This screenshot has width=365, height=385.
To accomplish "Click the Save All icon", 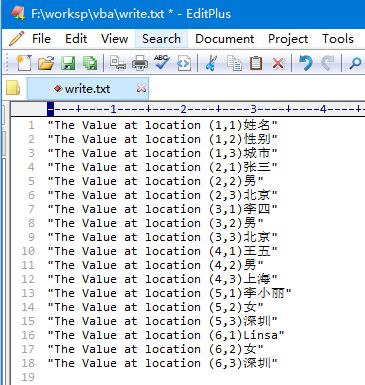I will point(90,63).
